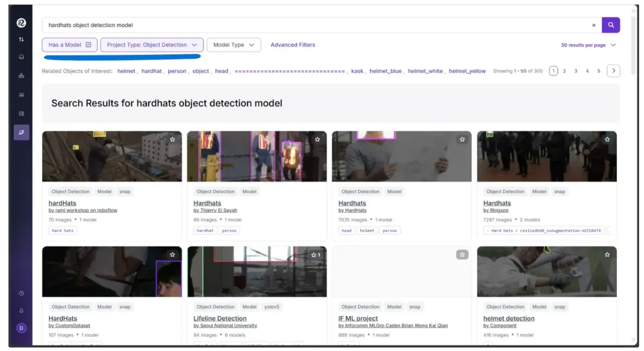Toggle the Has a Model filter
This screenshot has height=351, width=644.
coord(70,45)
